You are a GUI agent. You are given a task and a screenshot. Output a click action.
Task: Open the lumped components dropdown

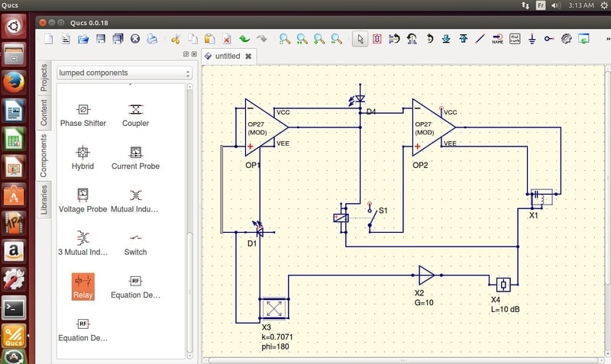[124, 72]
